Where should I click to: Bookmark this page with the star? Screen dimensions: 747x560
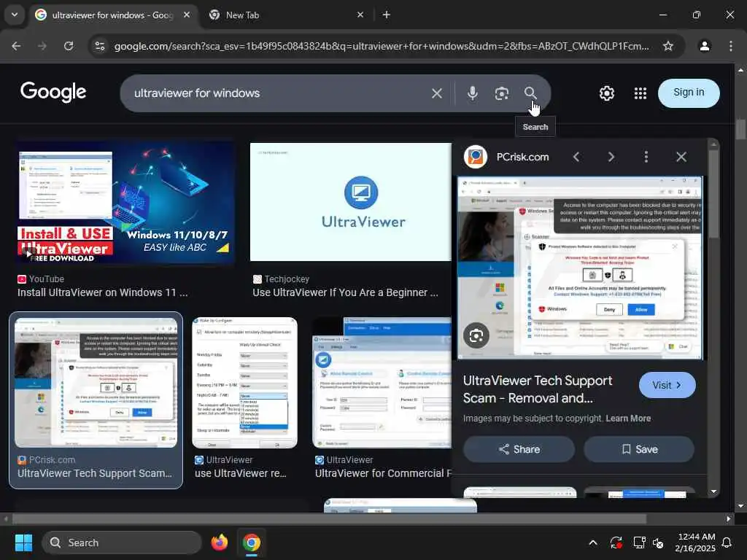click(x=668, y=46)
